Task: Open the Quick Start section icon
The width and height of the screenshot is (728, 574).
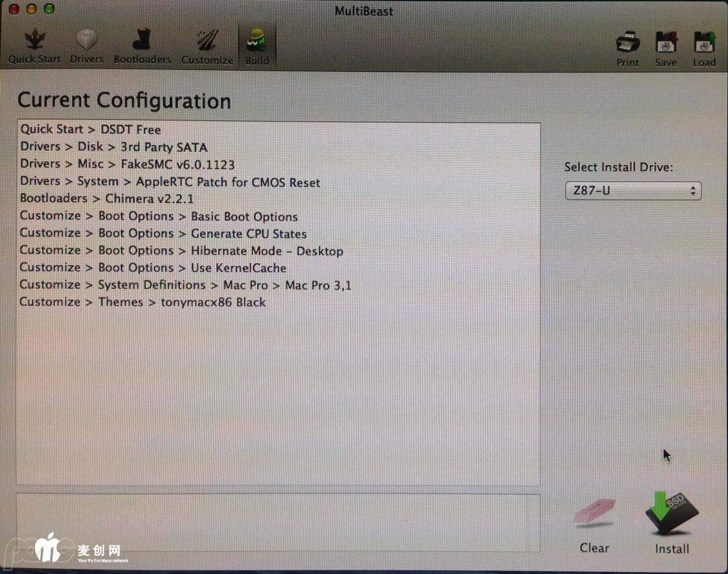Action: tap(34, 41)
